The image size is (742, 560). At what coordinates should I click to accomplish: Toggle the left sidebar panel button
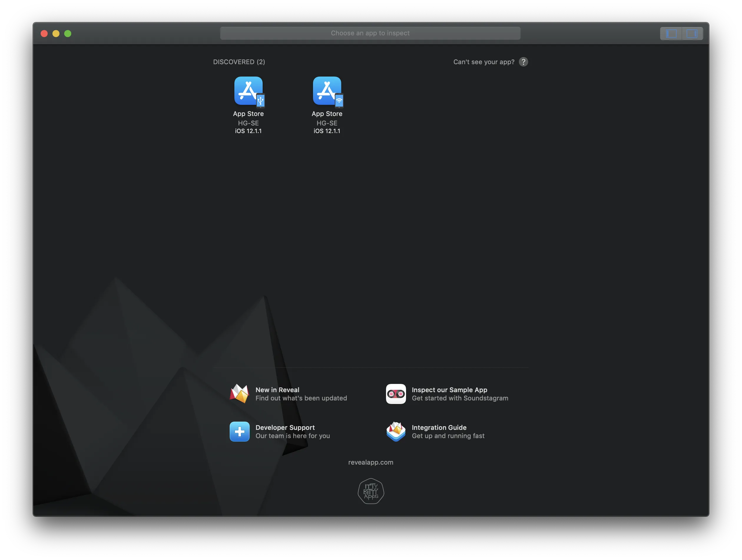click(x=671, y=34)
